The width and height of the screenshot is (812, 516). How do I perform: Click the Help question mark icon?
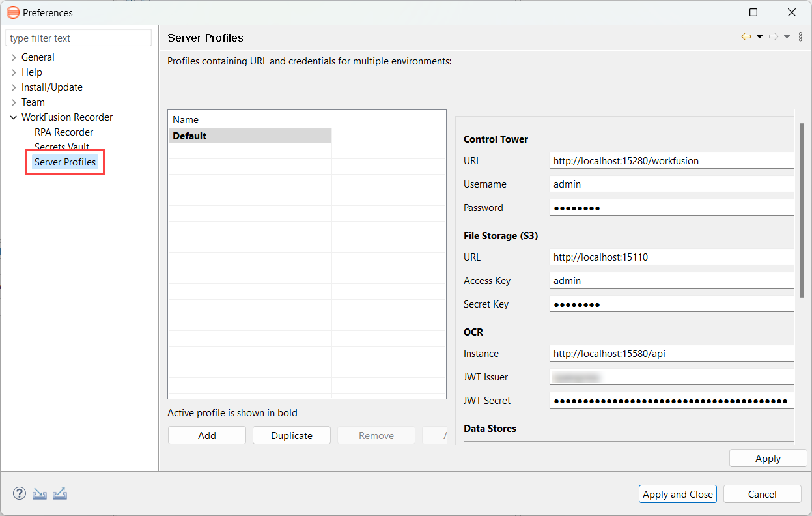(20, 494)
